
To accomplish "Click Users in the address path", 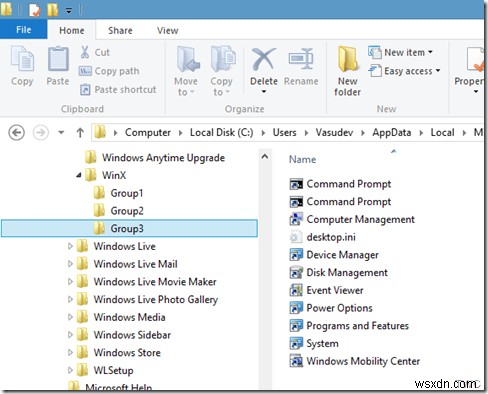I will [x=285, y=133].
